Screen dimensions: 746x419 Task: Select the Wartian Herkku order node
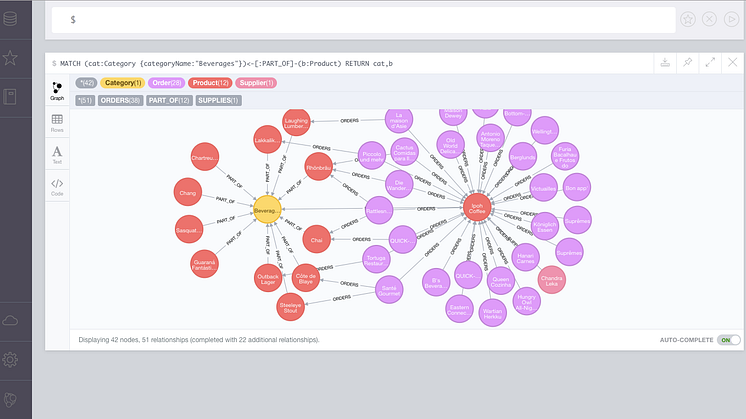click(x=492, y=312)
